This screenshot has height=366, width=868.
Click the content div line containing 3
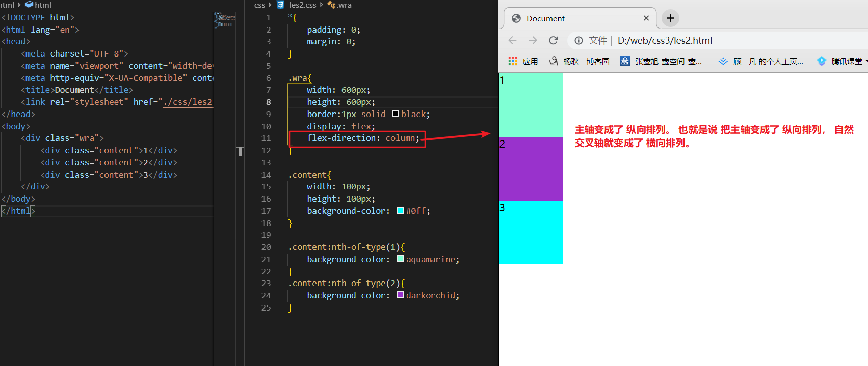point(109,175)
